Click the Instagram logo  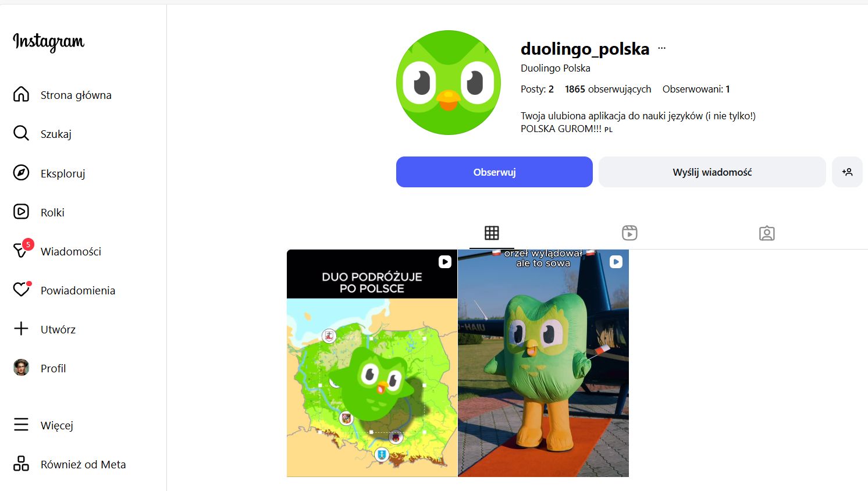click(x=49, y=42)
